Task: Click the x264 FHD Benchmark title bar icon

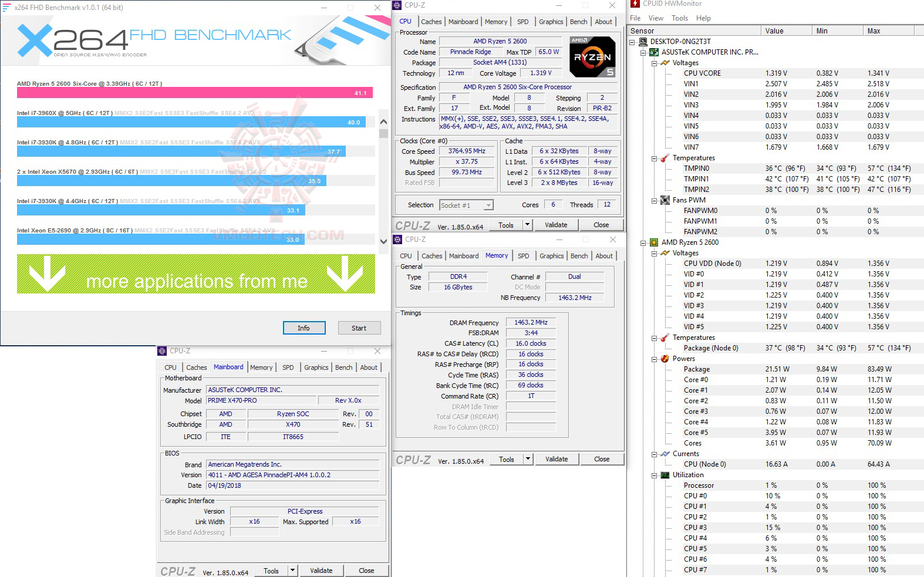Action: coord(7,8)
